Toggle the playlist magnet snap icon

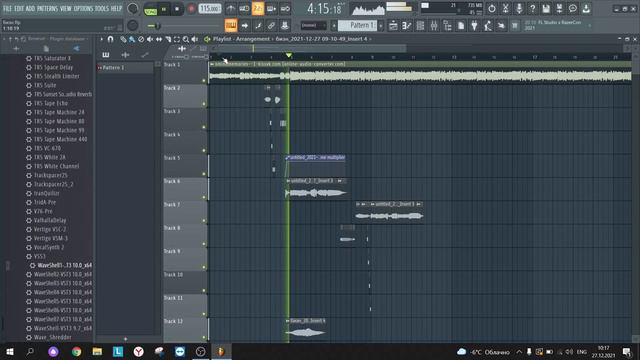pyautogui.click(x=110, y=39)
